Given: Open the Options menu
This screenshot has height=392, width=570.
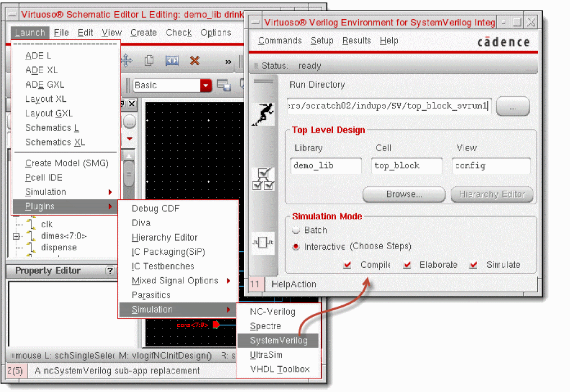Looking at the screenshot, I should pyautogui.click(x=216, y=33).
